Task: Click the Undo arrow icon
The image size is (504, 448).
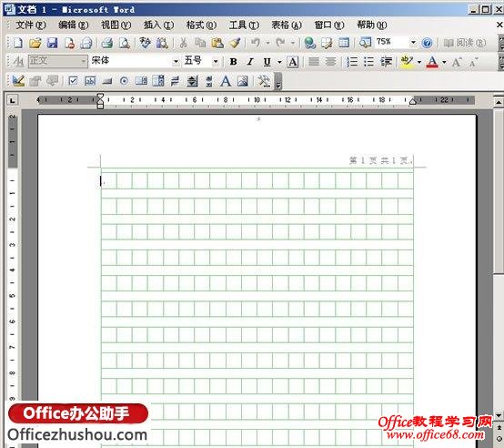Action: 256,42
